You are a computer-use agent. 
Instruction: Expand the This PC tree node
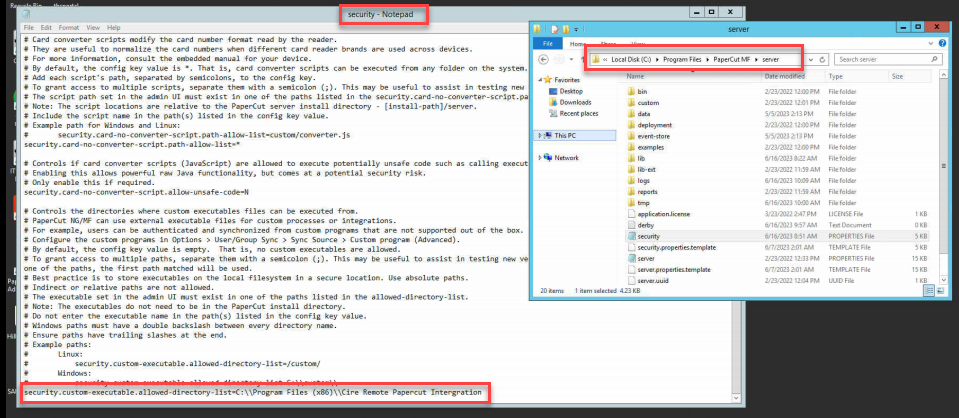541,134
